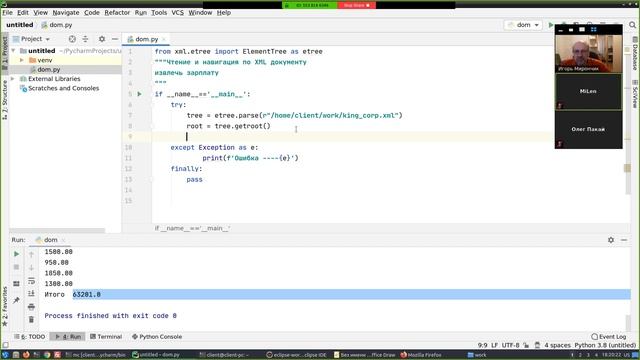The height and width of the screenshot is (360, 640).
Task: Click the UTF-8 encoding widget
Action: click(510, 345)
